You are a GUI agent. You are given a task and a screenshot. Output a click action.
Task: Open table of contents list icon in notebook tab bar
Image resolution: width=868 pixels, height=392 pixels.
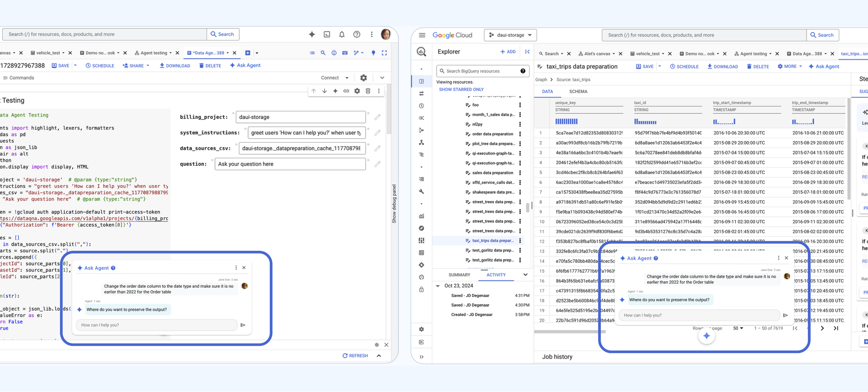click(x=312, y=53)
